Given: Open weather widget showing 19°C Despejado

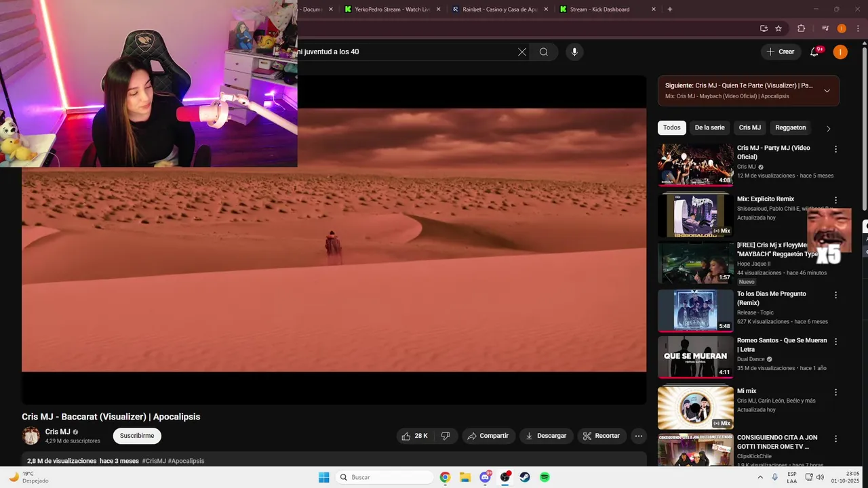Looking at the screenshot, I should coord(28,477).
